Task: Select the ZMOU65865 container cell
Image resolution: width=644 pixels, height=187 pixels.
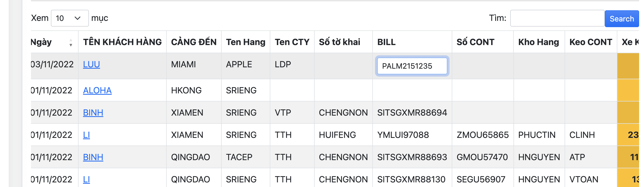Action: tap(482, 135)
